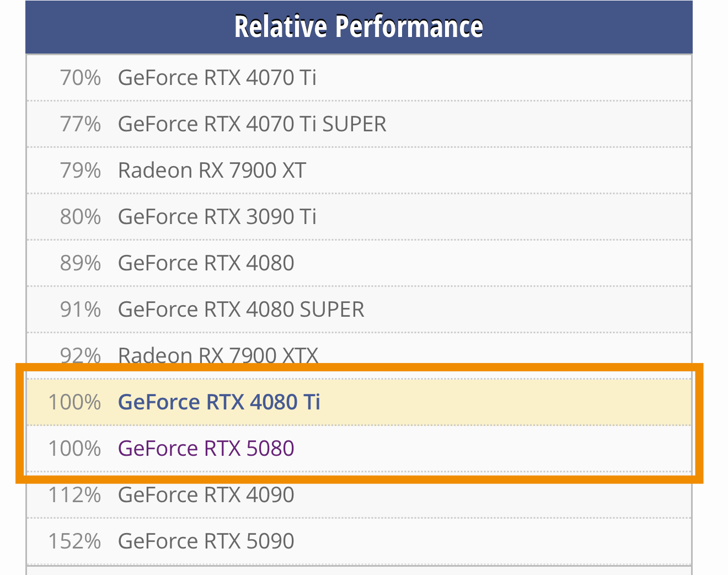The image size is (728, 575).
Task: Click the highlighted GeForce RTX 4080 Ti link
Action: point(219,402)
